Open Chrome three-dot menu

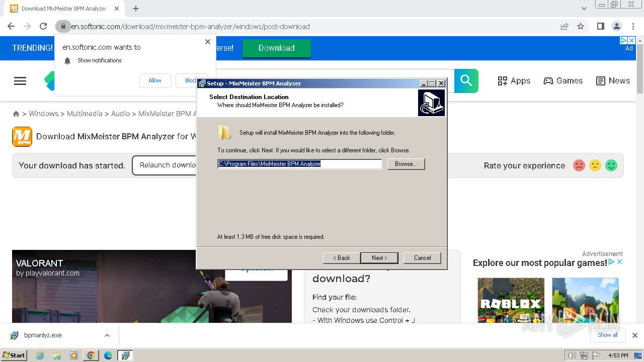point(633,26)
